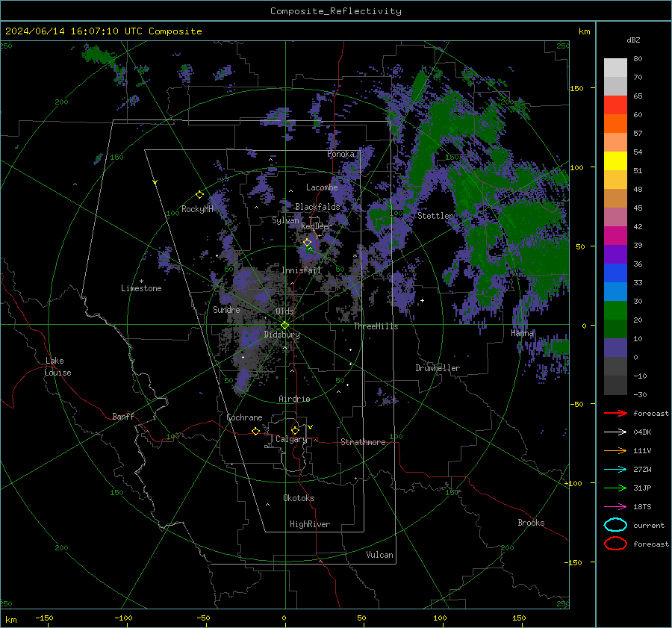Click the Sundre town label

[226, 309]
